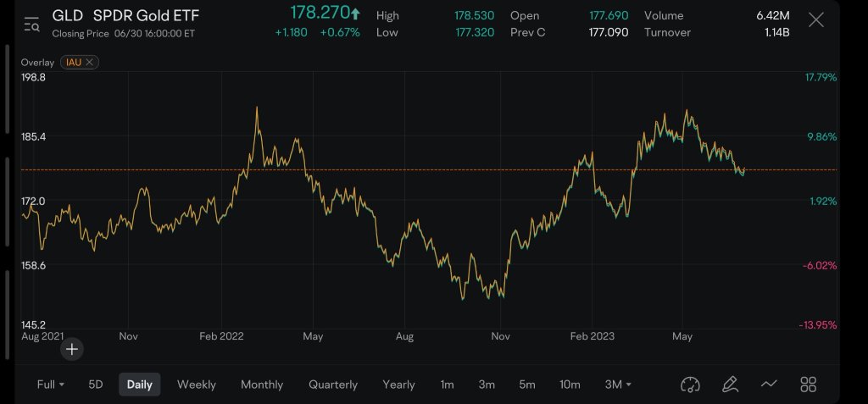Switch to the Yearly timeframe
Viewport: 868px width, 404px height.
[398, 384]
